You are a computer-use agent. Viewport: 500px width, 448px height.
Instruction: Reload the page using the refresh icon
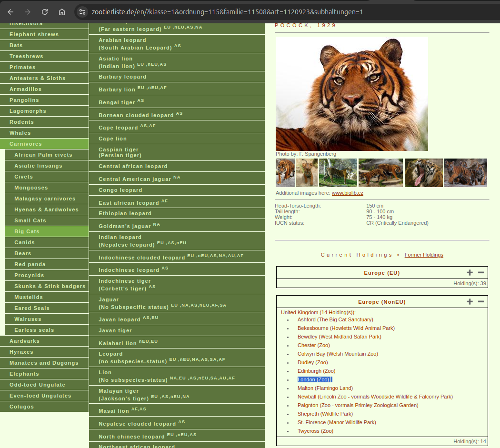[45, 12]
